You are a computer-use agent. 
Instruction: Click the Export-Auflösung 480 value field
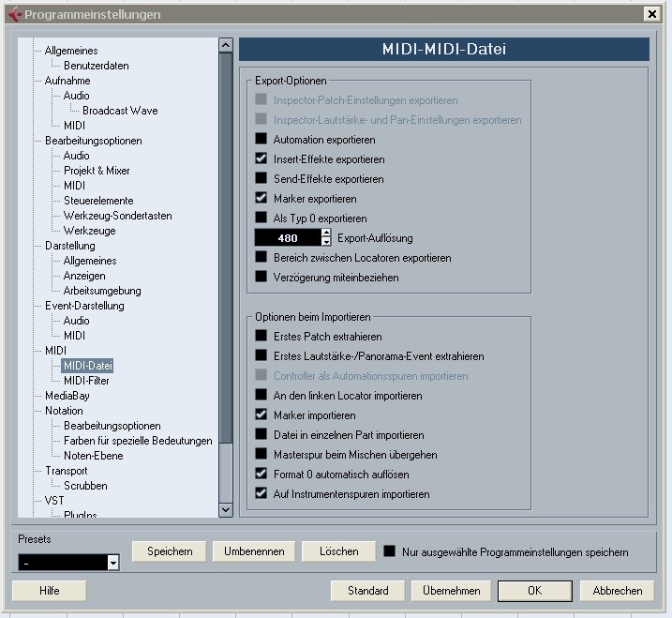(288, 237)
